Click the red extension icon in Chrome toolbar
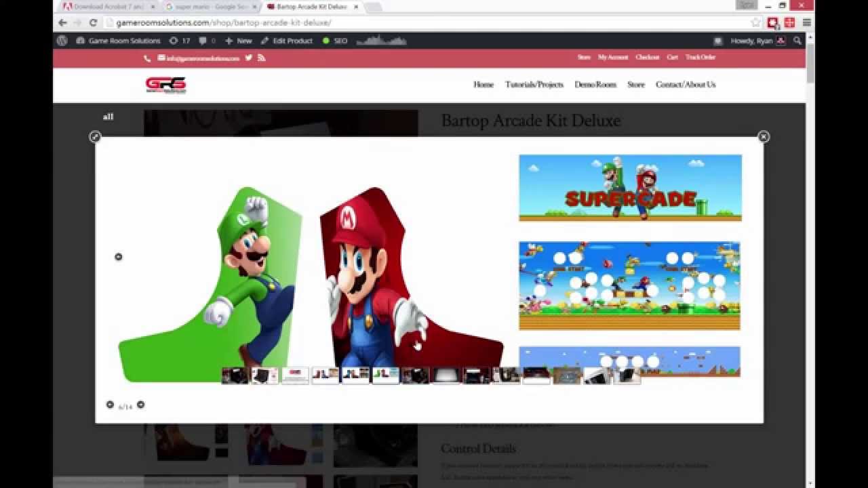The width and height of the screenshot is (868, 488). 773,22
